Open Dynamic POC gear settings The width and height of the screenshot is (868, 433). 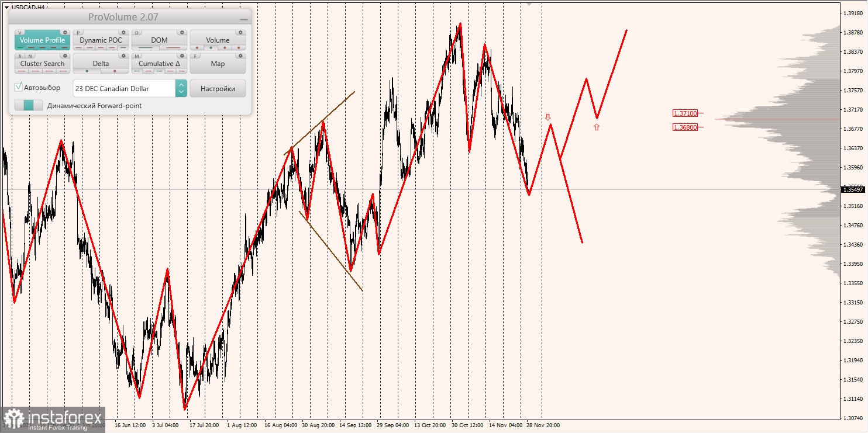click(x=123, y=33)
